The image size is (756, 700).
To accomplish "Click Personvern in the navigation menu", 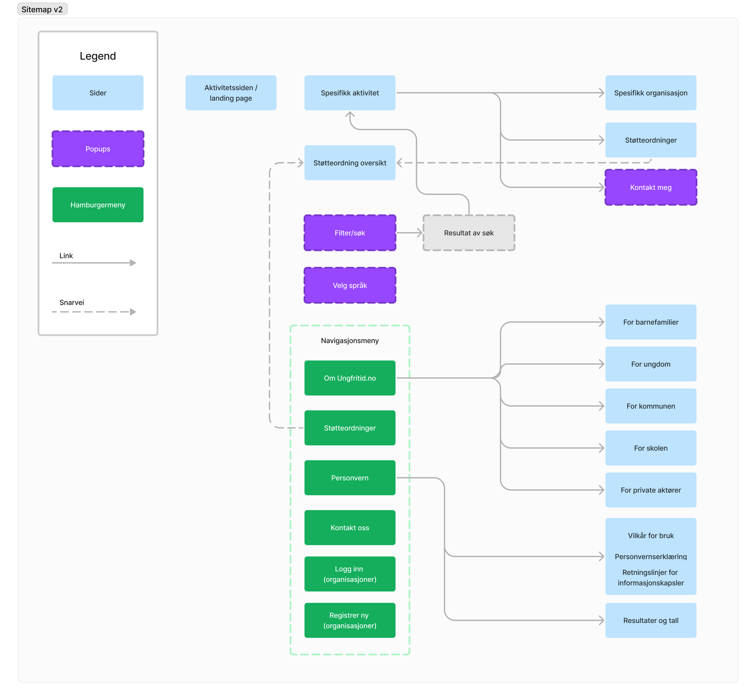I will click(350, 478).
